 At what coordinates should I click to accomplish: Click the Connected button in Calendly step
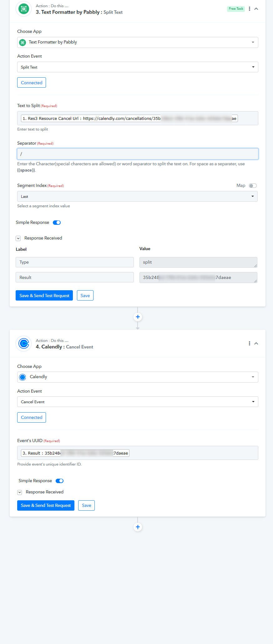point(32,417)
